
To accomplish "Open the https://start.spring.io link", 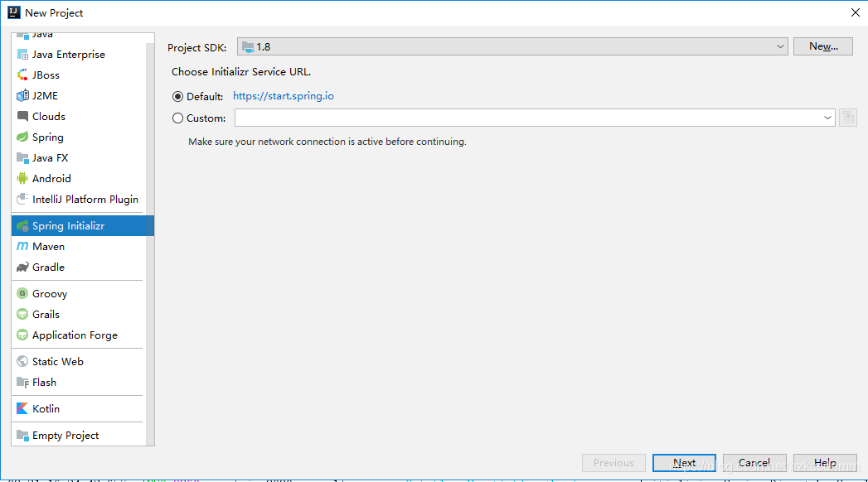I will pos(284,96).
